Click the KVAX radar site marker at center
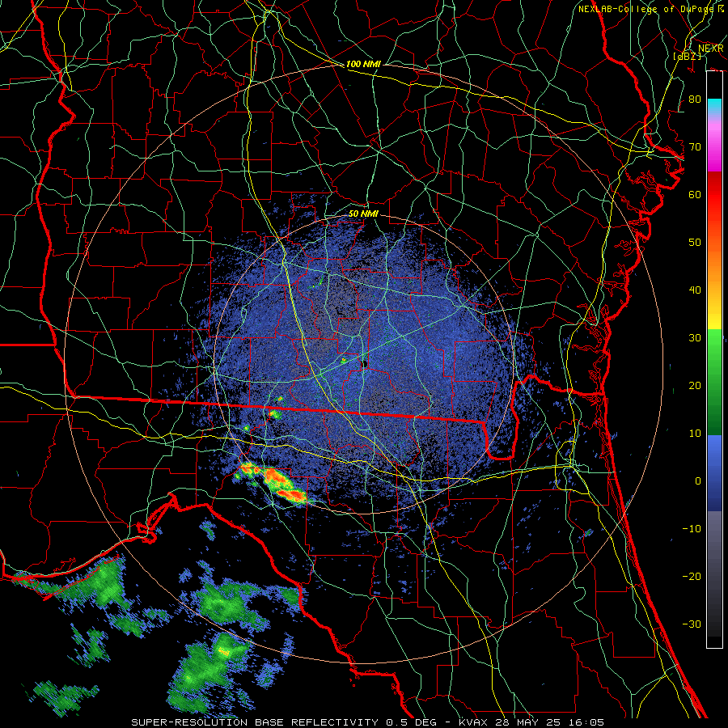This screenshot has height=728, width=728. (x=365, y=364)
